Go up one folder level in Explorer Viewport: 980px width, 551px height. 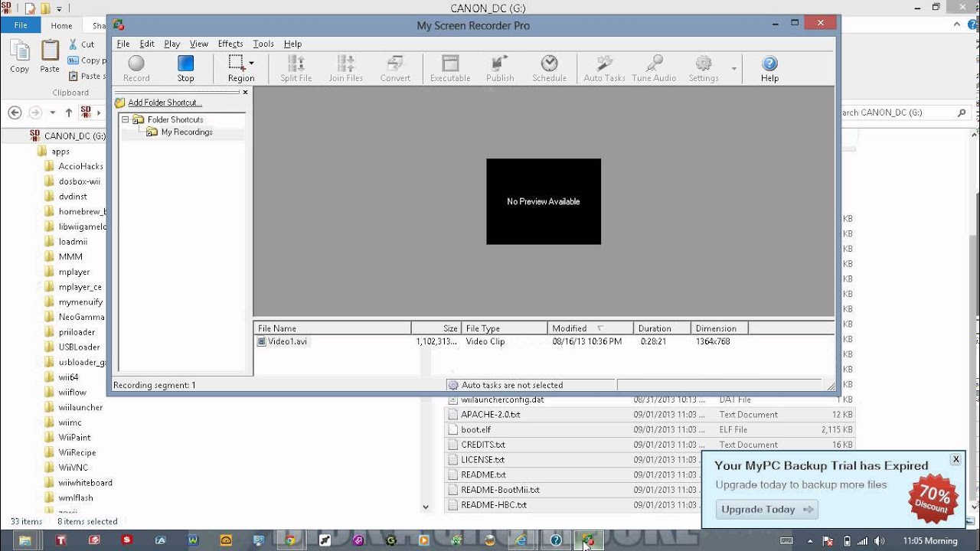pyautogui.click(x=68, y=112)
